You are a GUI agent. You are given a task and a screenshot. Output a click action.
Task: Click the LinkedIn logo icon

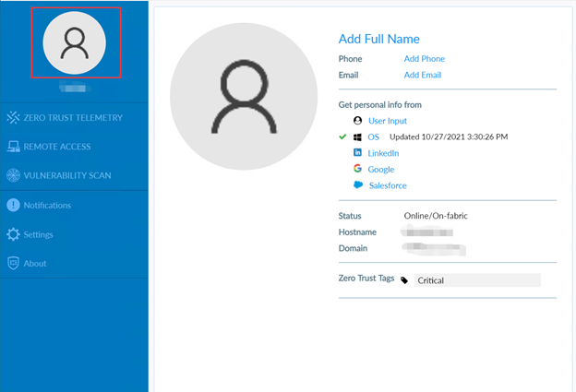click(x=357, y=152)
